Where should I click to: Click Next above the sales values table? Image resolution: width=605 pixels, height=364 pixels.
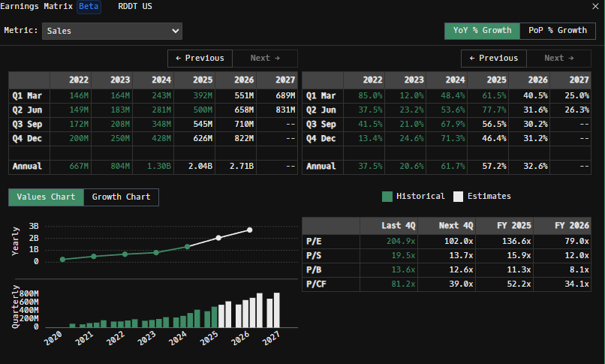tap(265, 59)
